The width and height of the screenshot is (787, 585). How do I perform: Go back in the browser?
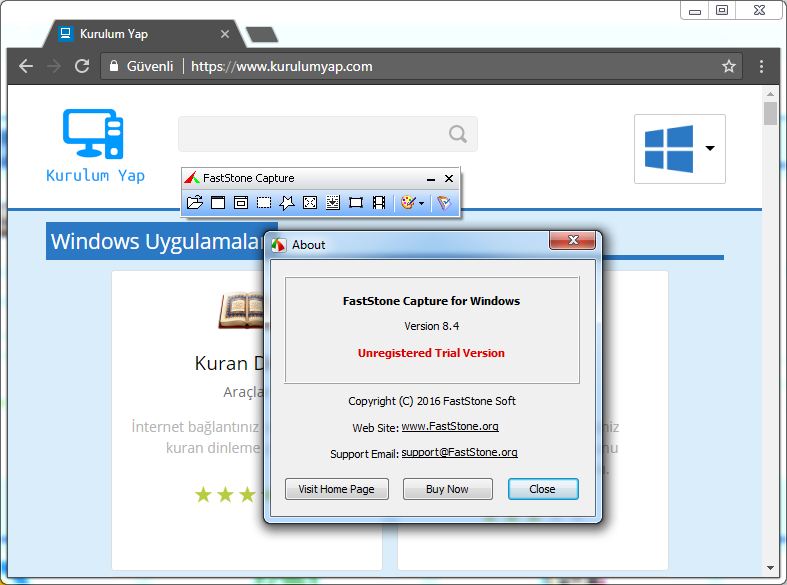click(26, 66)
